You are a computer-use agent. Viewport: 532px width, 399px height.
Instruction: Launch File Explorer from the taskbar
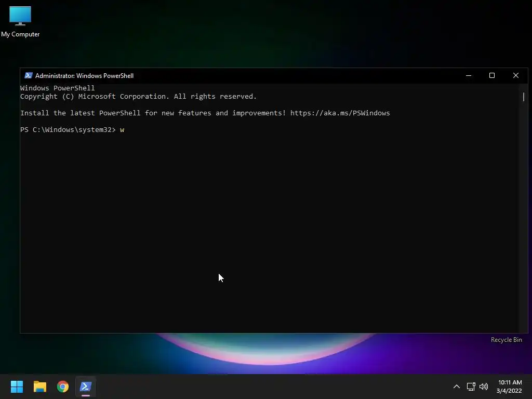click(x=39, y=387)
